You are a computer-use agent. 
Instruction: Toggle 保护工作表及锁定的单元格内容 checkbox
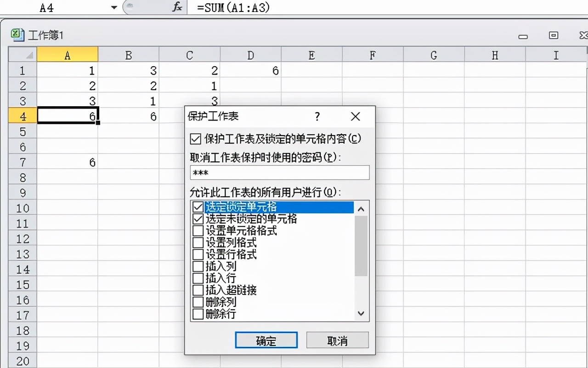click(x=195, y=138)
